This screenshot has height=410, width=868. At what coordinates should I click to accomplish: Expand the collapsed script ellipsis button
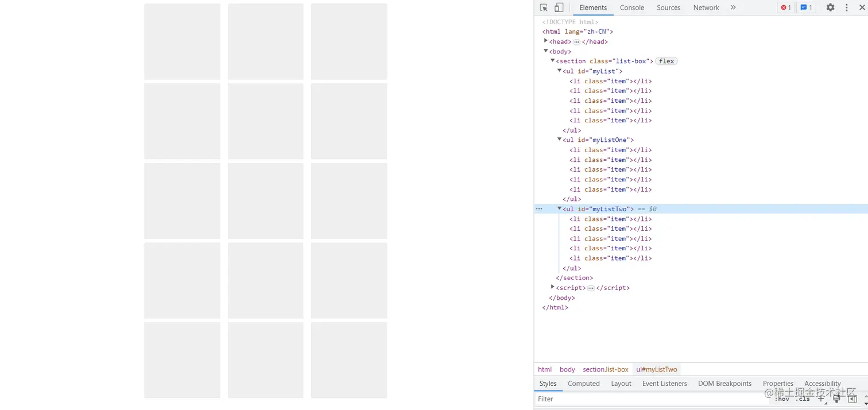[x=591, y=288]
